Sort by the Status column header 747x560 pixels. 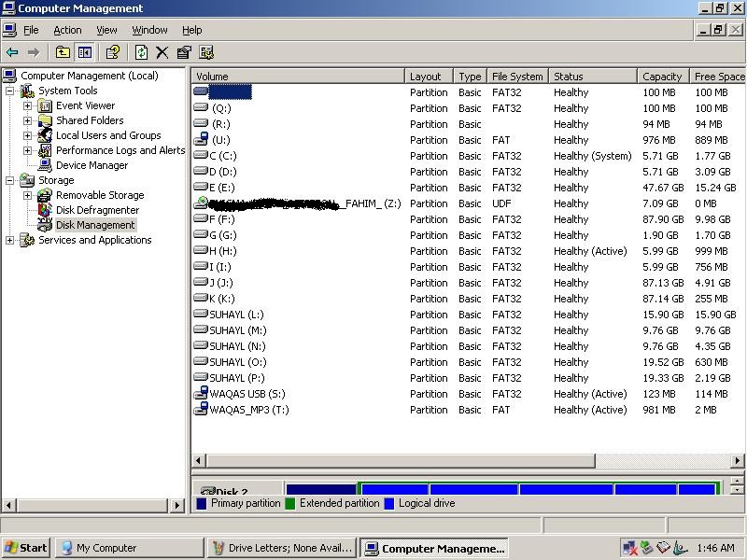(593, 77)
